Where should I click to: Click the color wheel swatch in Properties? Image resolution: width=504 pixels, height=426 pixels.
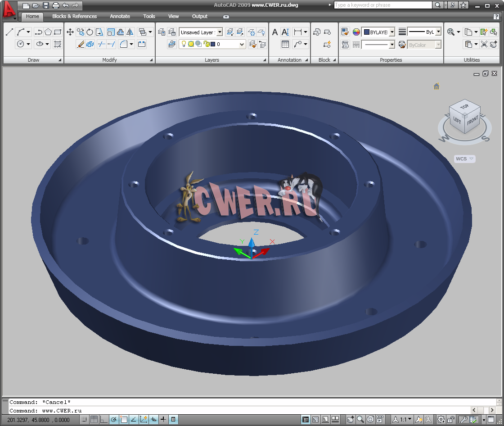(x=356, y=32)
